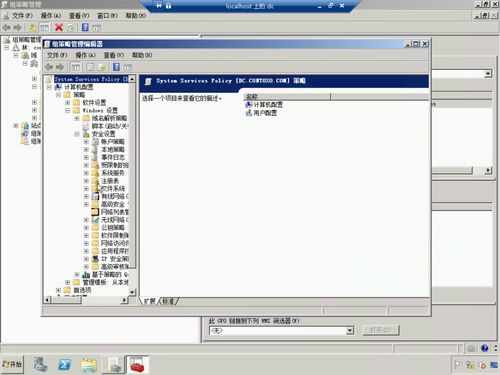Viewport: 500px width, 375px height.
Task: Open 查看 menu in the editor window
Action: point(114,55)
